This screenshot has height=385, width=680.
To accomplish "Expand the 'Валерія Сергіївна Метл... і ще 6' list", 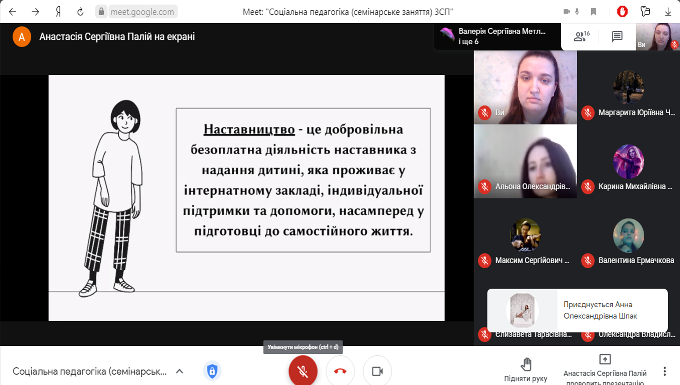I will (x=497, y=36).
